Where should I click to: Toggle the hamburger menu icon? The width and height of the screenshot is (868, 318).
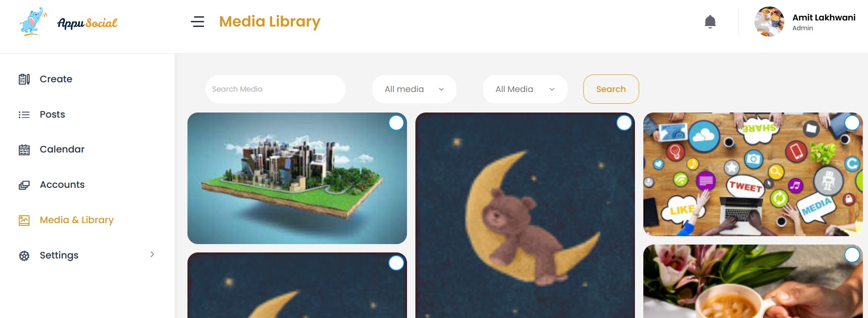[198, 21]
